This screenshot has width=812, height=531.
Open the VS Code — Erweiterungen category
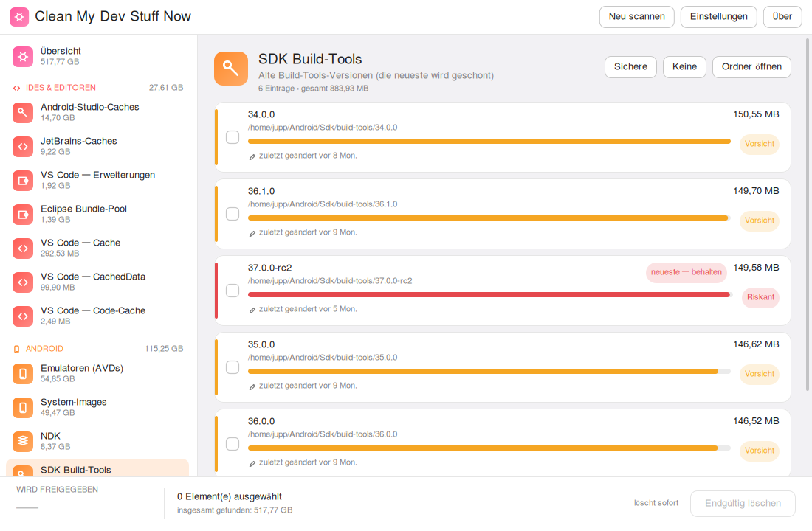click(x=97, y=180)
